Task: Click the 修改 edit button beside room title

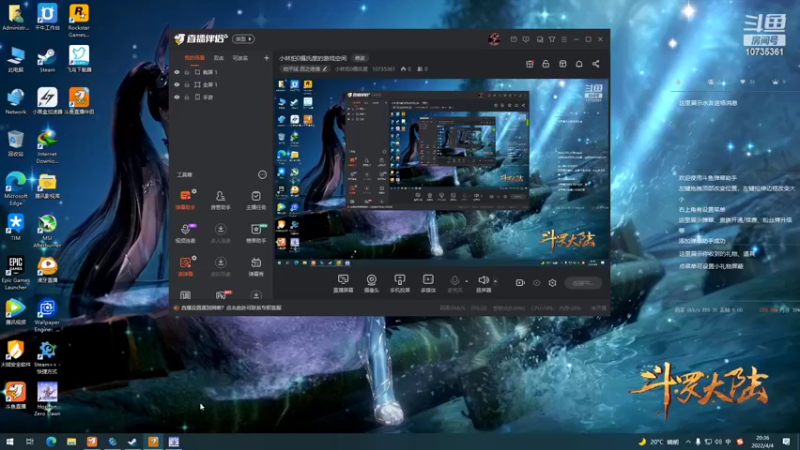Action: click(360, 58)
